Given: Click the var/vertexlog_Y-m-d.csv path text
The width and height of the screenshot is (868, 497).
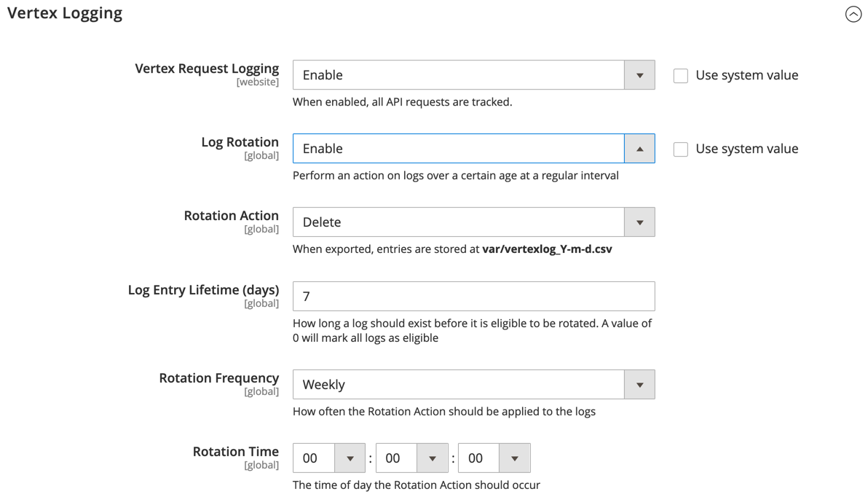Looking at the screenshot, I should [547, 249].
